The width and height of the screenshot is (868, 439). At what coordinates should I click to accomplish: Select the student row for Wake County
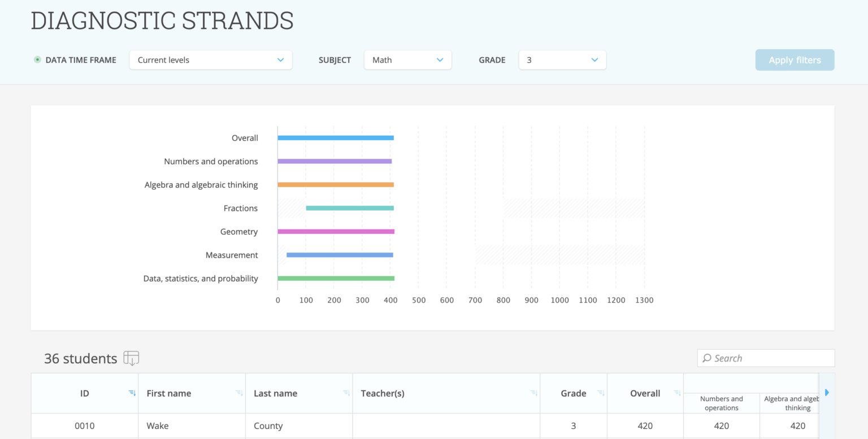coord(339,425)
